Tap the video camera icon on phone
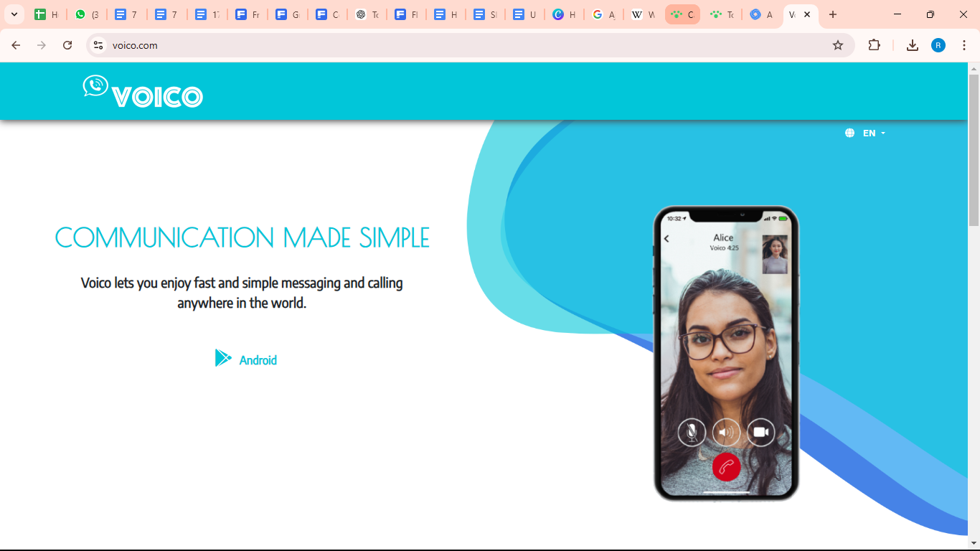 (761, 433)
